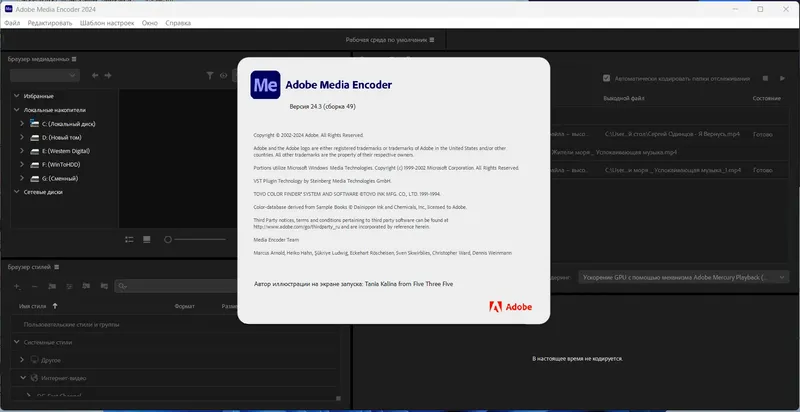Click the Формат column header
800x412 pixels.
coord(184,306)
